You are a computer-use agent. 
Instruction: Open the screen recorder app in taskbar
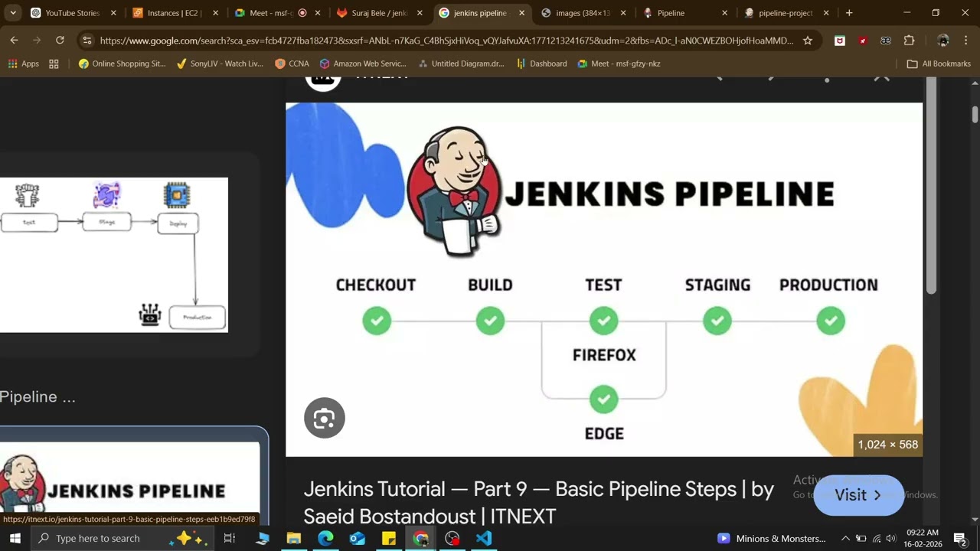point(452,538)
